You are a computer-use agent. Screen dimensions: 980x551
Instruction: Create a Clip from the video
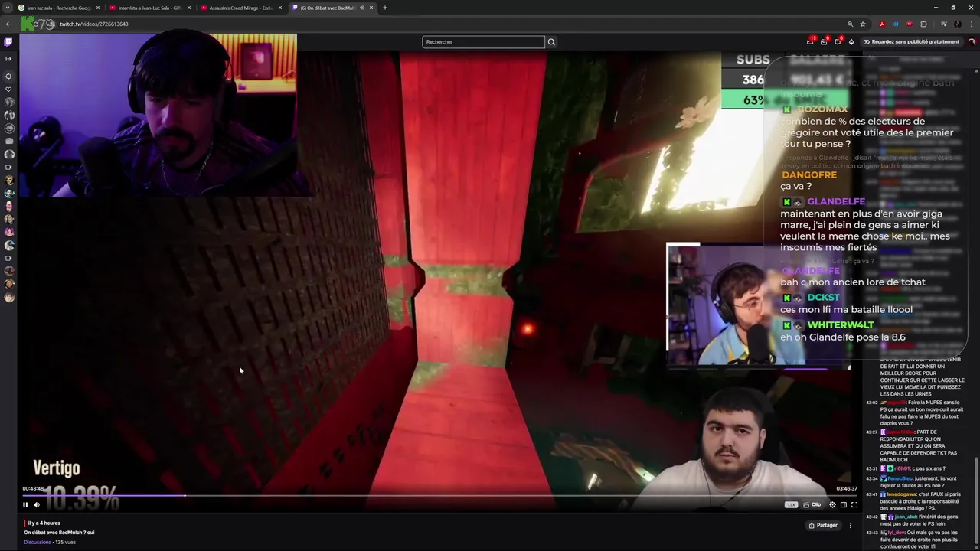(x=812, y=504)
